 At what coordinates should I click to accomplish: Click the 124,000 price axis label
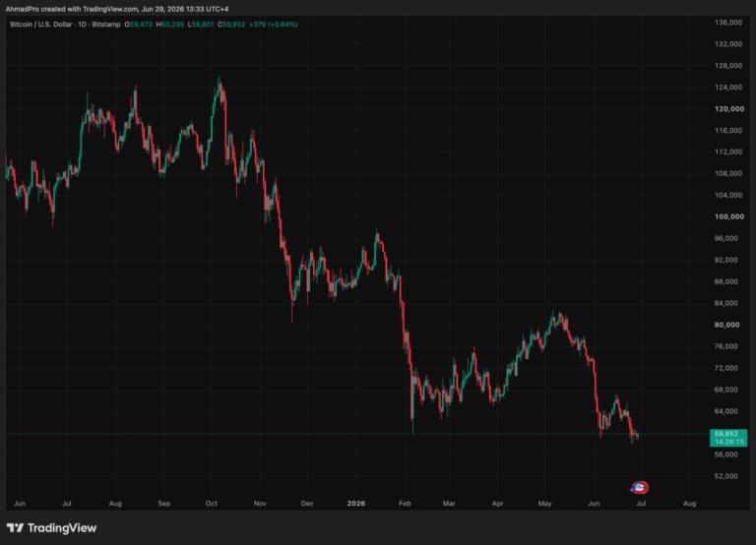[x=728, y=88]
